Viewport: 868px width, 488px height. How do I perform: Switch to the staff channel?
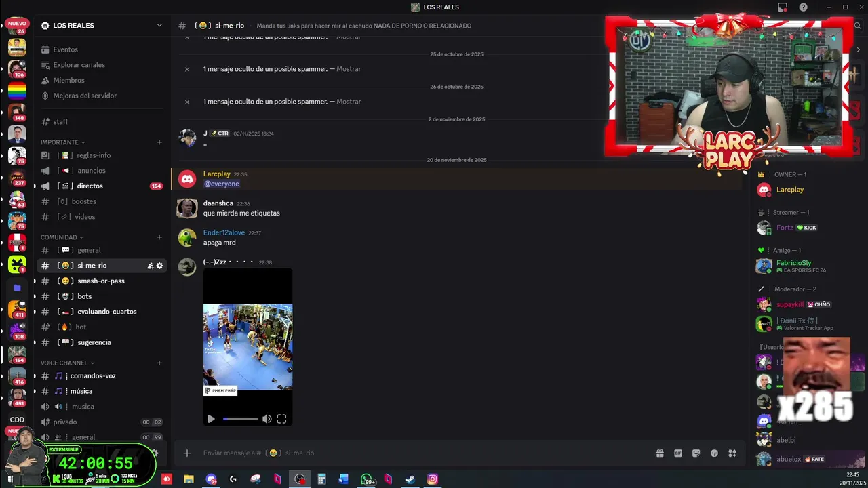coord(102,122)
